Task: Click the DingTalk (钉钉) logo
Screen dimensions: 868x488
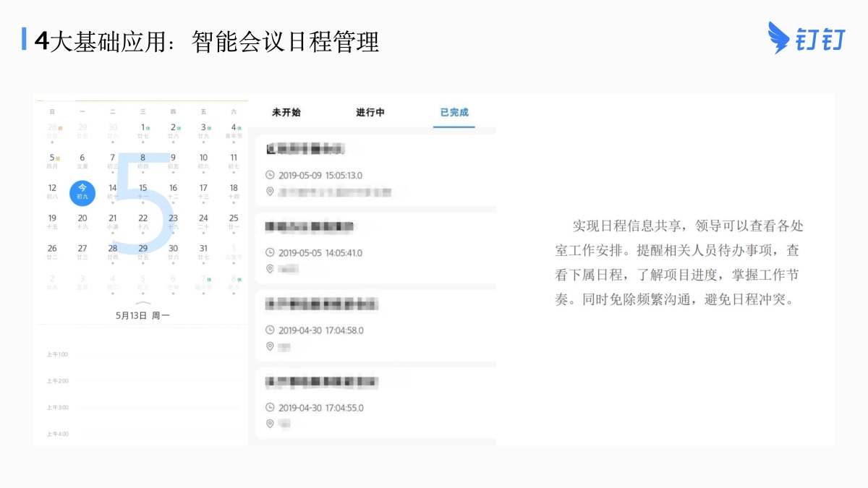Action: [806, 38]
